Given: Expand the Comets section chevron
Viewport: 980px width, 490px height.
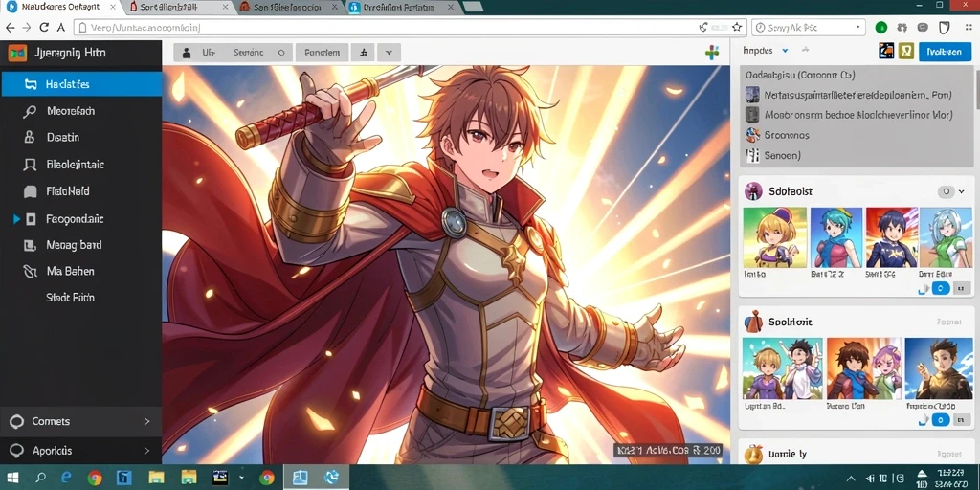Looking at the screenshot, I should click(146, 421).
